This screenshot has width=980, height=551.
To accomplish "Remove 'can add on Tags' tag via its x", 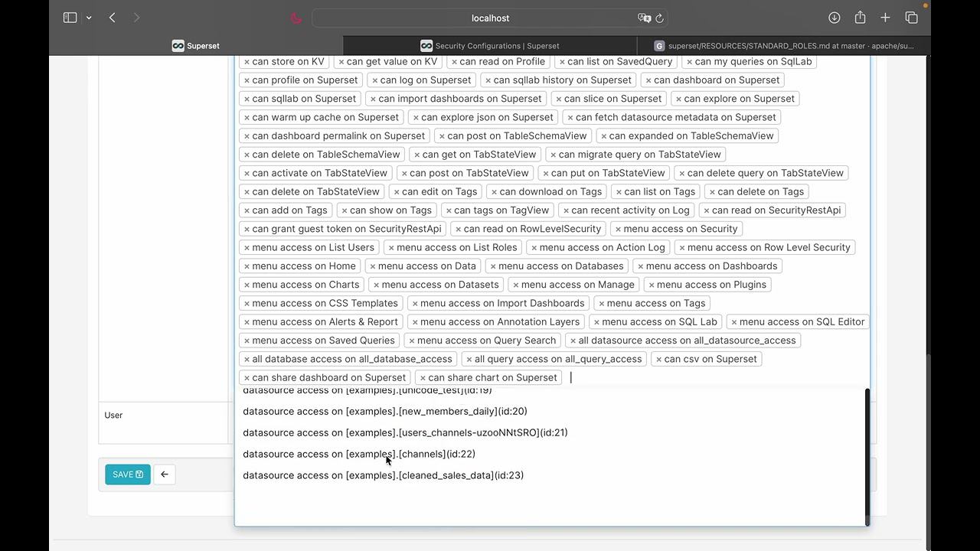I will click(247, 210).
